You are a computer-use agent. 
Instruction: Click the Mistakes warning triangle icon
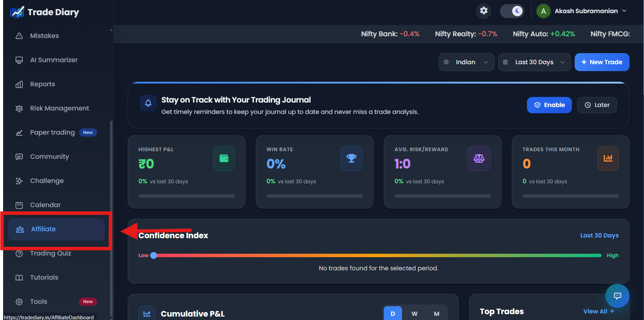[19, 36]
